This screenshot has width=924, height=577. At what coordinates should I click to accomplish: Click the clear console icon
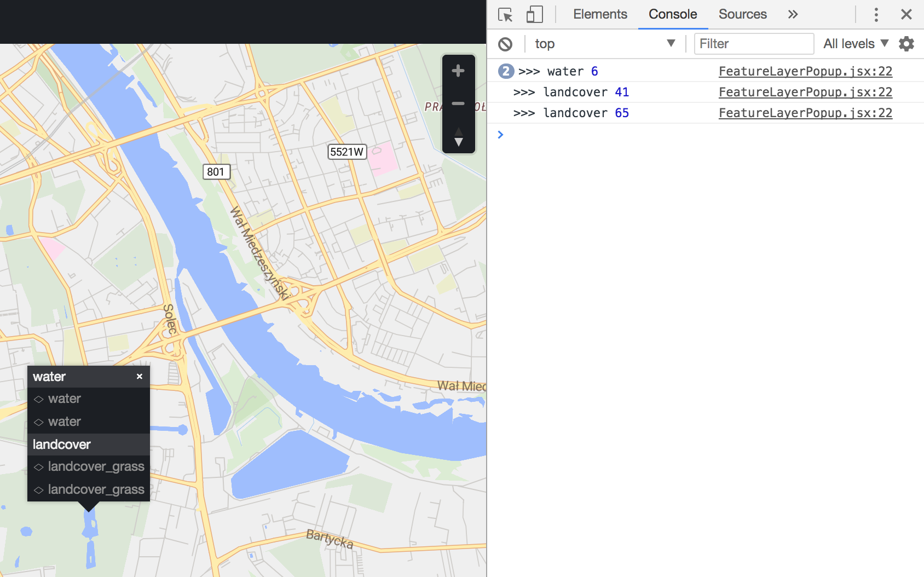(505, 44)
